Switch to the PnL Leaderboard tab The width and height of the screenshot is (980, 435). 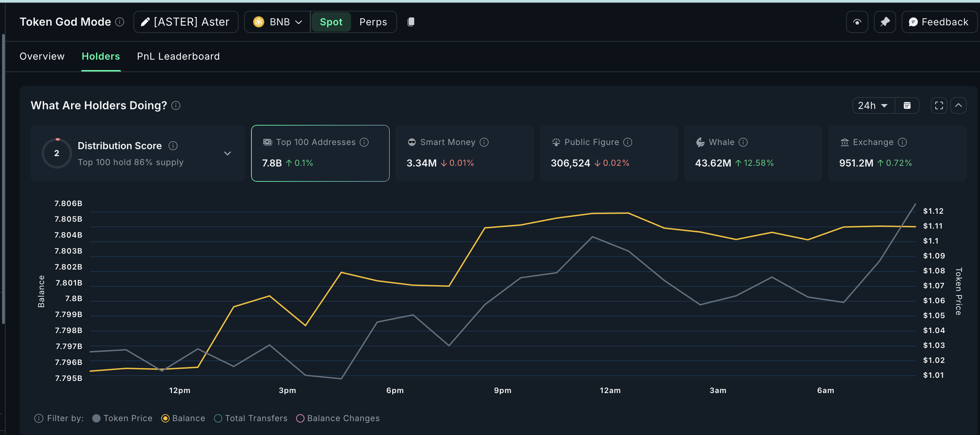pyautogui.click(x=178, y=56)
